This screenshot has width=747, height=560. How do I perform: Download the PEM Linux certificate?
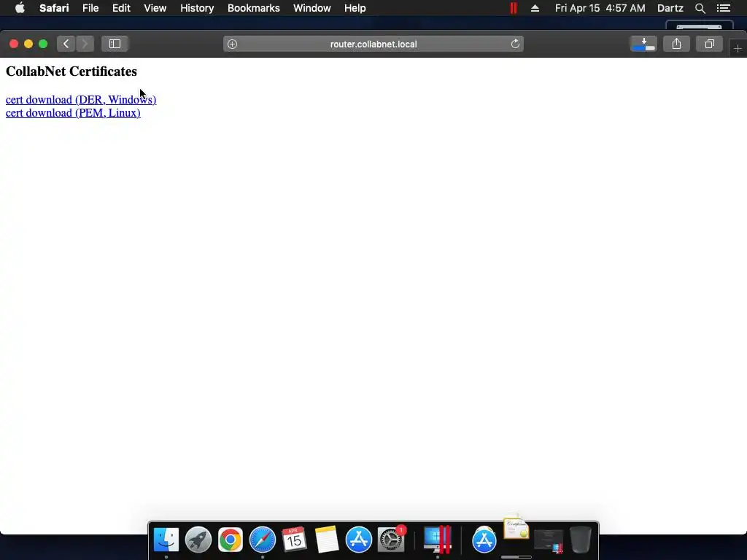tap(73, 113)
